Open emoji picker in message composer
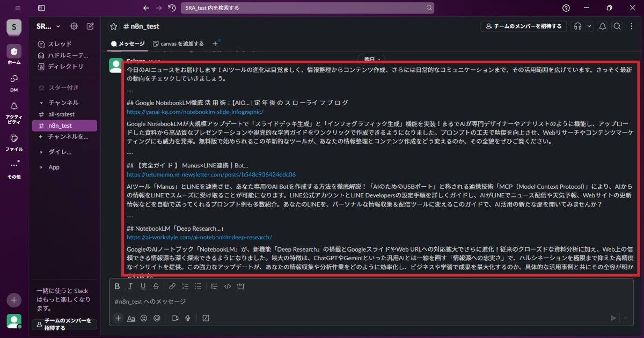 point(144,318)
